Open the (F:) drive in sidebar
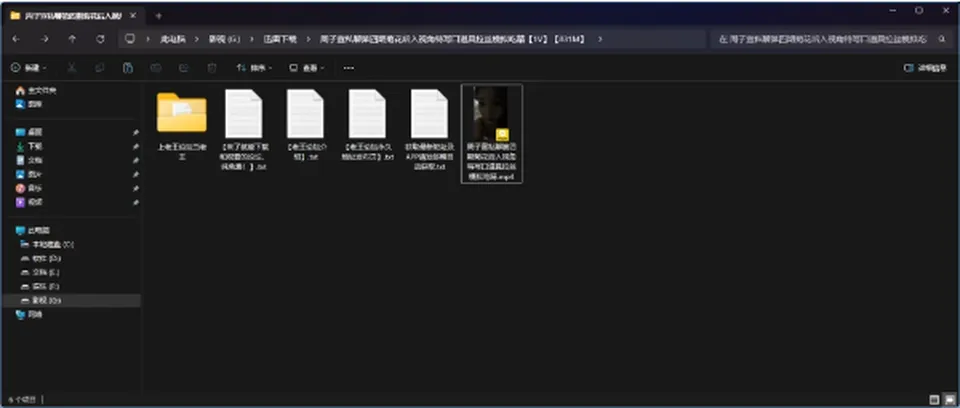 (41, 287)
